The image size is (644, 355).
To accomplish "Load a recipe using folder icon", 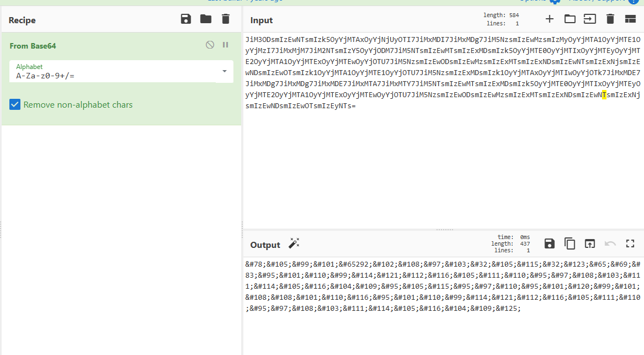I will pos(206,19).
